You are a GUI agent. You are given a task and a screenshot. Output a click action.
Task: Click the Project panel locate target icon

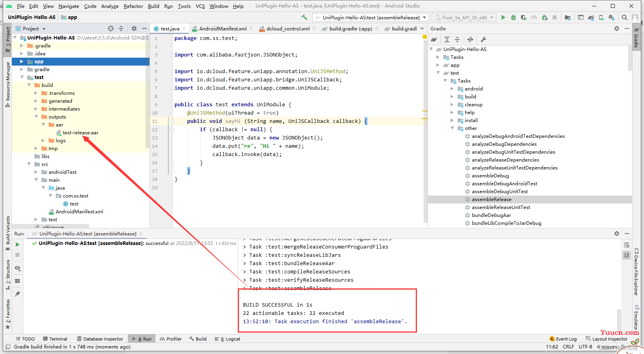[x=111, y=28]
